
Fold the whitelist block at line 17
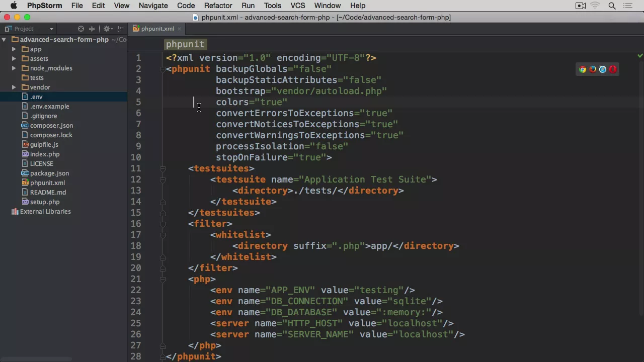click(x=163, y=235)
